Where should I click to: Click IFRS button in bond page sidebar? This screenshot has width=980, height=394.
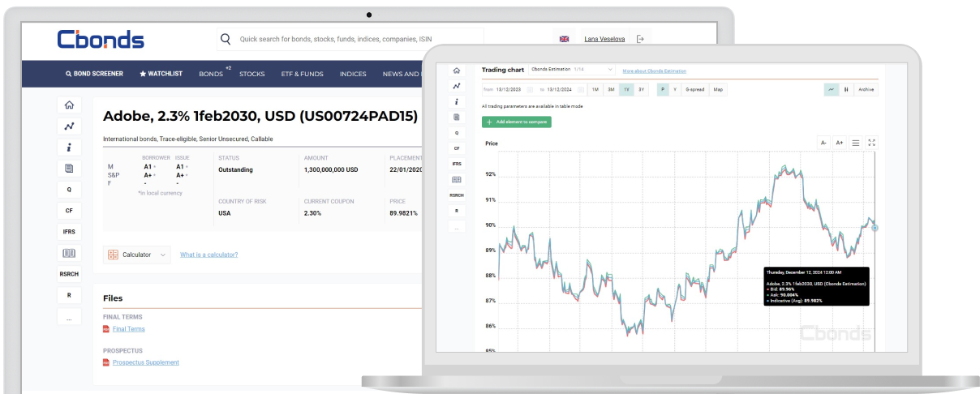pos(69,232)
